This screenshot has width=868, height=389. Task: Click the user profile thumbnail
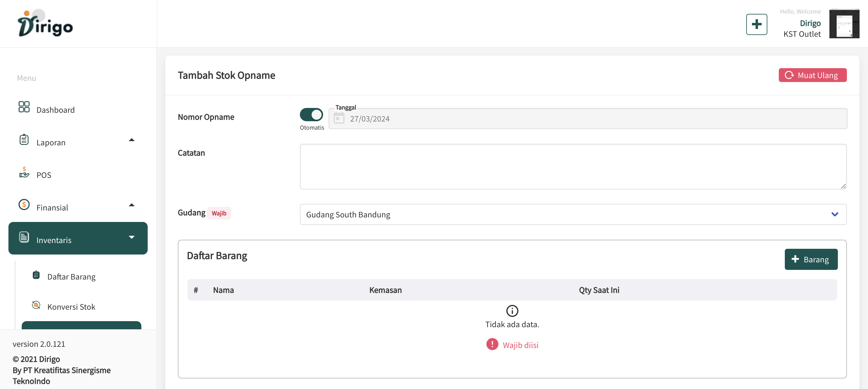coord(844,24)
